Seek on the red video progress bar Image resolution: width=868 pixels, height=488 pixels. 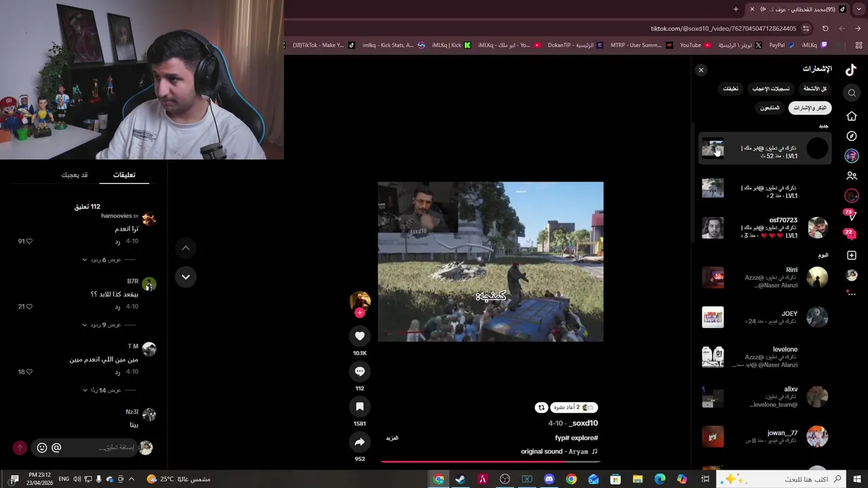(490, 462)
